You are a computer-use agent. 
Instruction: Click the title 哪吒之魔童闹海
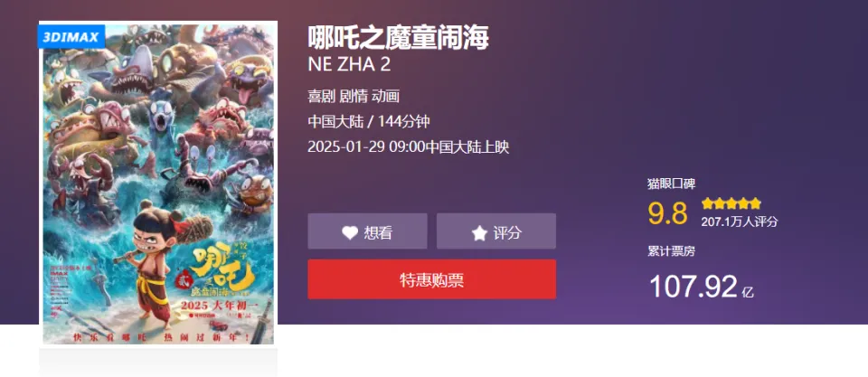[399, 38]
